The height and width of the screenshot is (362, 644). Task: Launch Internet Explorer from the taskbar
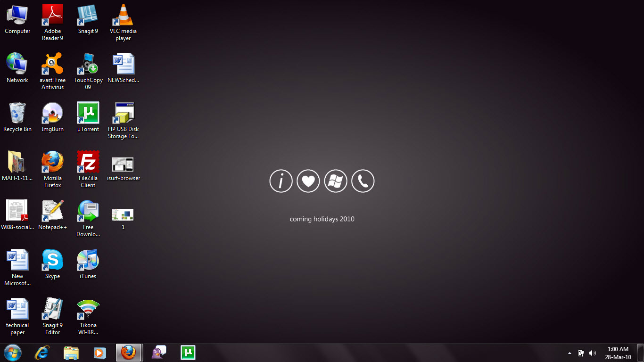coord(42,353)
